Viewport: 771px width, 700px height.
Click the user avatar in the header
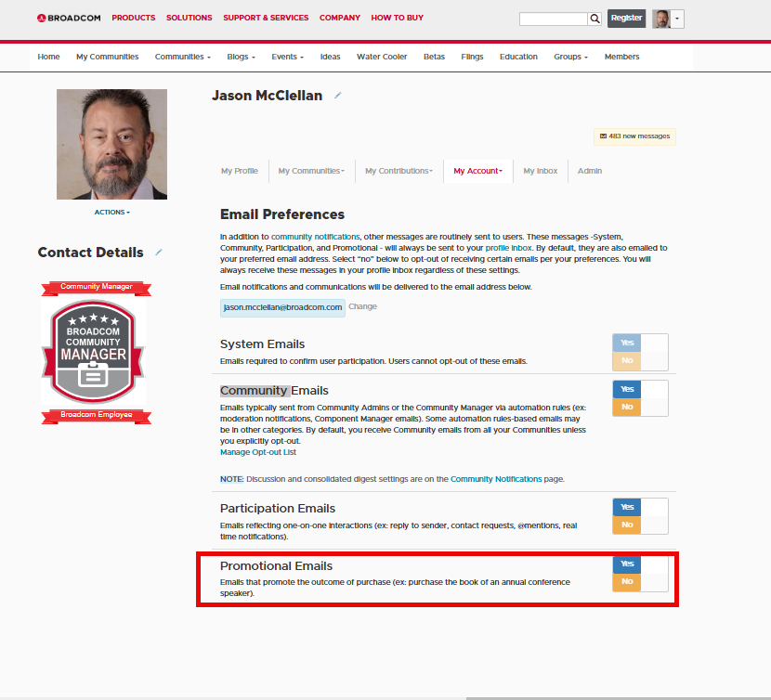click(x=661, y=19)
